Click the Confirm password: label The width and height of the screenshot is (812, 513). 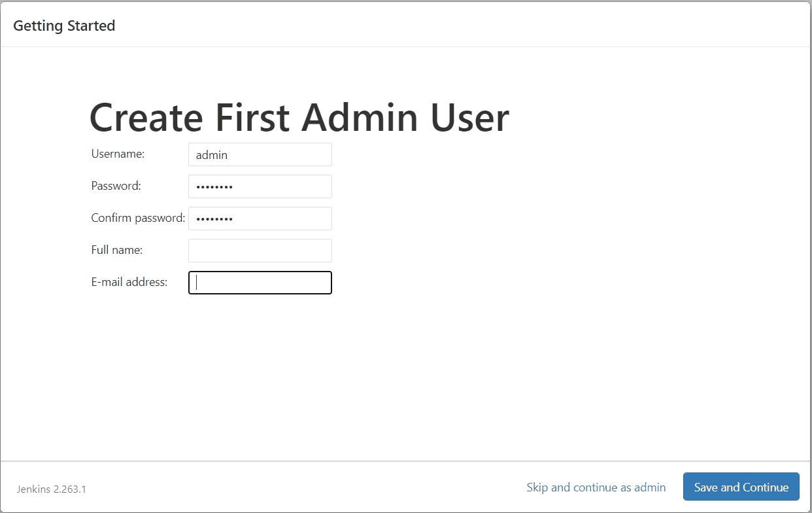tap(137, 218)
